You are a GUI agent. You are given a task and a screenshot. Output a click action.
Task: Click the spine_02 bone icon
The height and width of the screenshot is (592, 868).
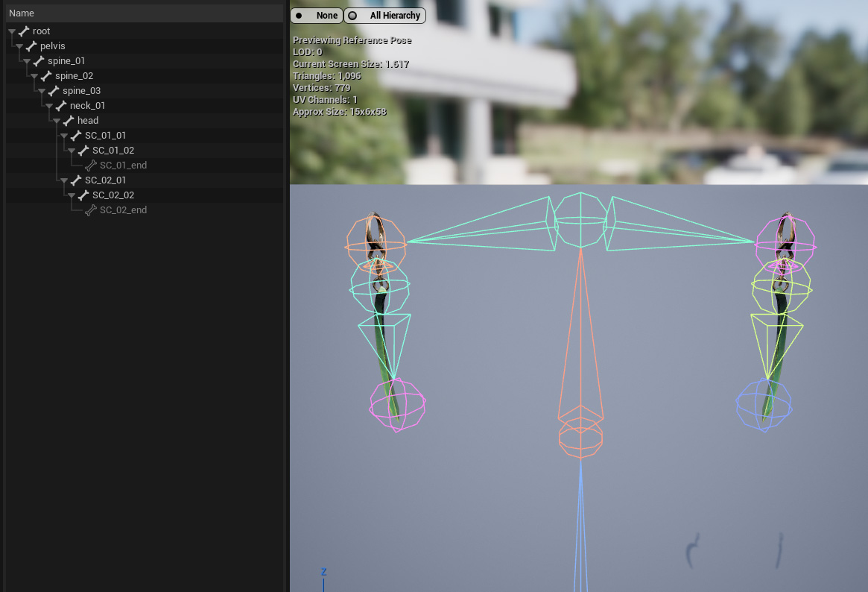pos(46,76)
